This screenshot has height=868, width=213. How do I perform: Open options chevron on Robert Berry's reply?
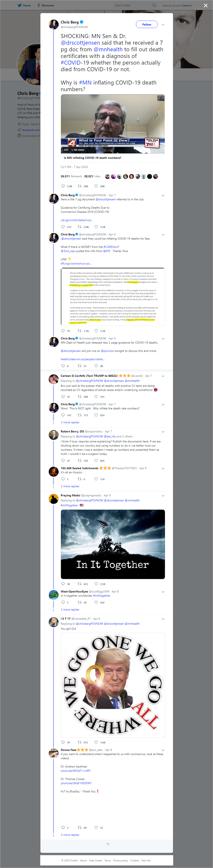click(163, 432)
